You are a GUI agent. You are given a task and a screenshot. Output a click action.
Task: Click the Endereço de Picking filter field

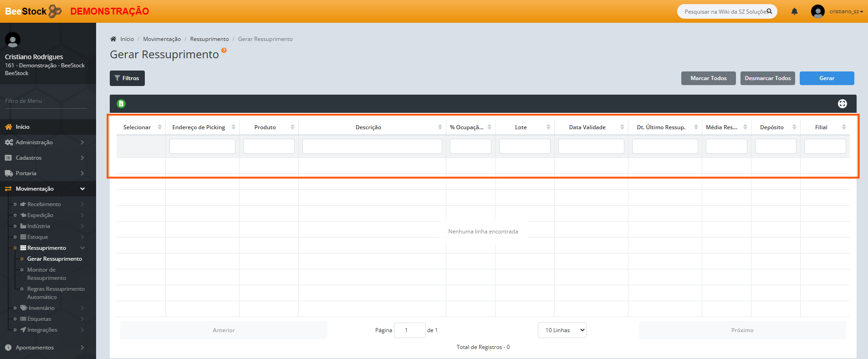pos(202,147)
